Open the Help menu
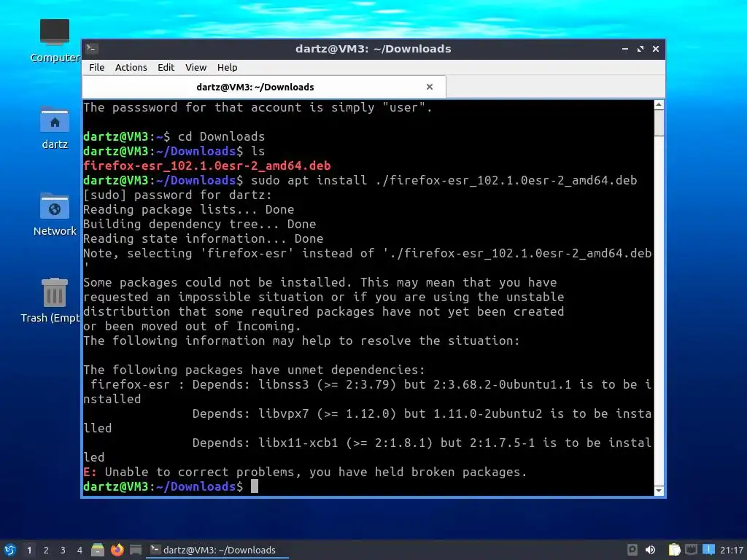Viewport: 747px width, 560px height. tap(228, 67)
